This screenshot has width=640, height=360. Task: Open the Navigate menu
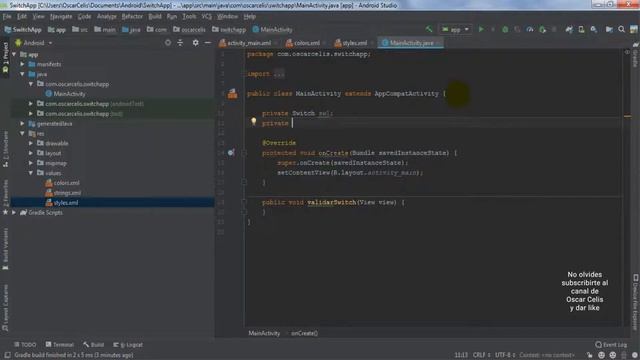point(61,17)
